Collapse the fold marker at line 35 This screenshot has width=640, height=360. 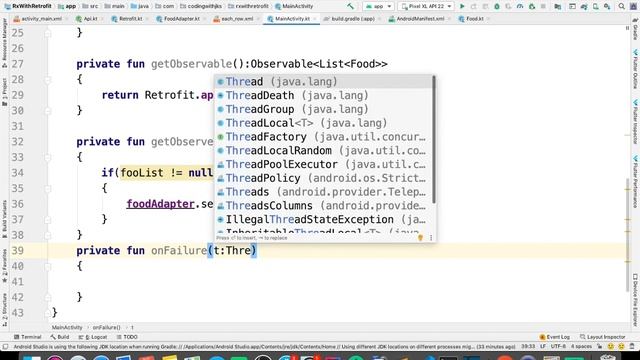(x=48, y=189)
